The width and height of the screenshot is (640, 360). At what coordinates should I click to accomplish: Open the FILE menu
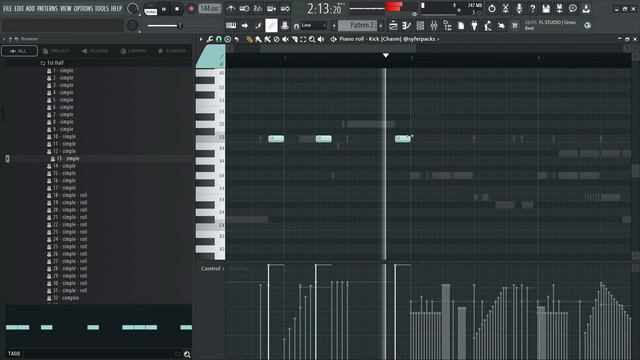(x=7, y=9)
